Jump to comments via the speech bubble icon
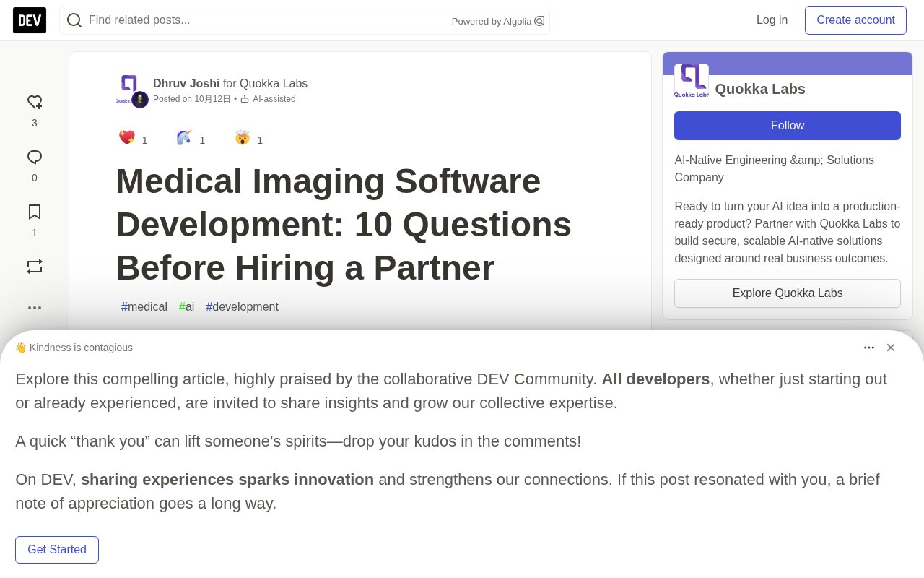924x578 pixels. (35, 158)
